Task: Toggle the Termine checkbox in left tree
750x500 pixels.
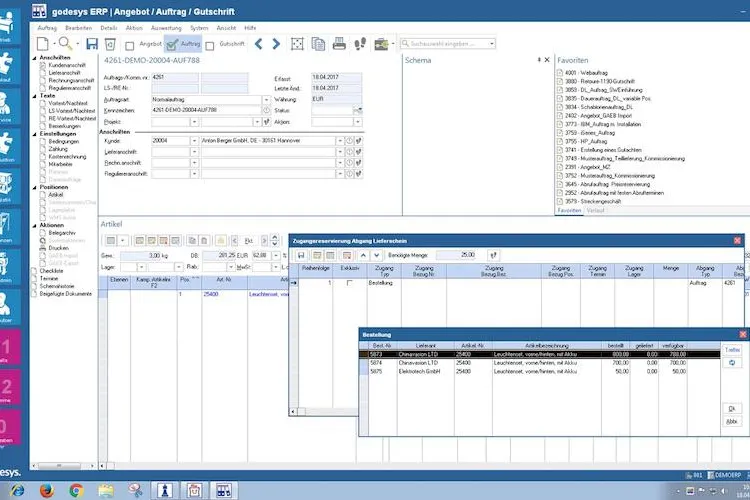Action: 34,278
